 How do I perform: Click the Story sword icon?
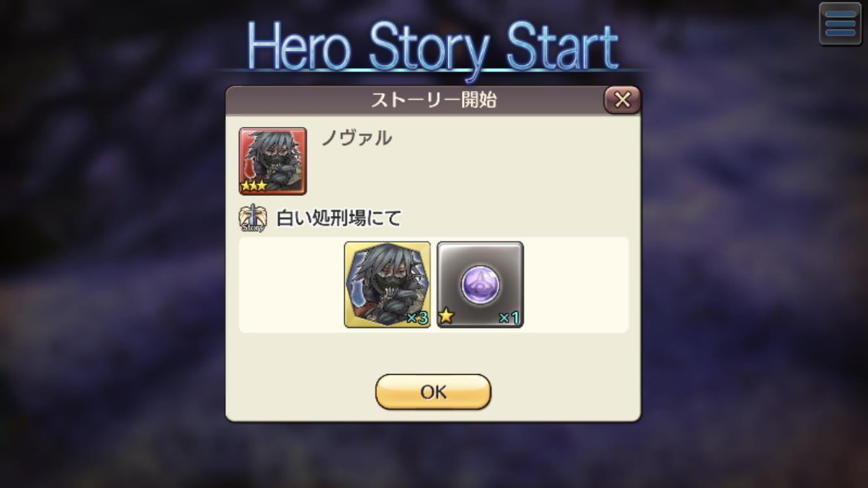point(252,219)
